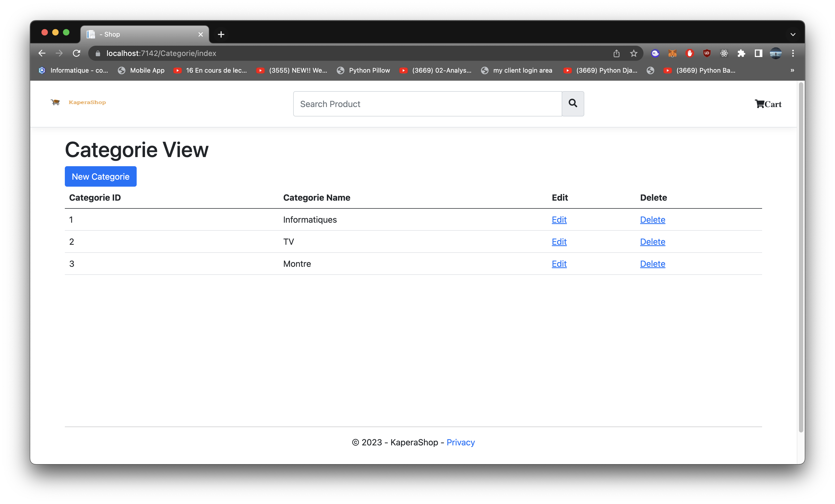
Task: Click New Categorie button
Action: pyautogui.click(x=100, y=176)
